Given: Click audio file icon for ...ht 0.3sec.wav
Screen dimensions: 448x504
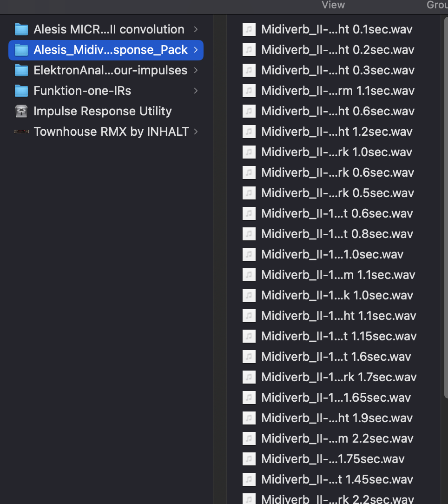Looking at the screenshot, I should click(249, 70).
